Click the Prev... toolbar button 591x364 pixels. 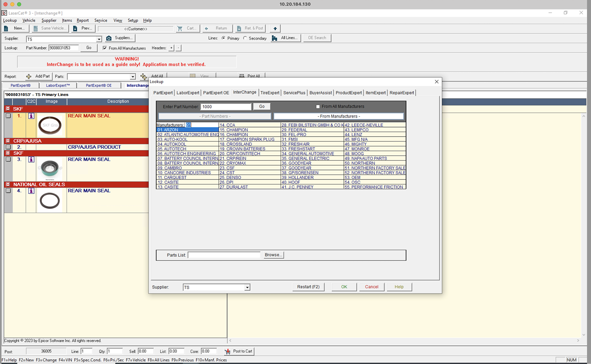point(83,28)
